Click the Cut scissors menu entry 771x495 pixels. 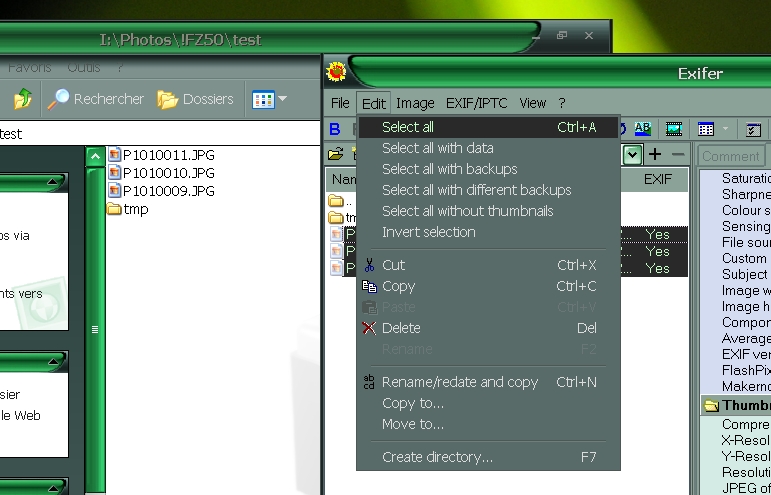[x=393, y=265]
